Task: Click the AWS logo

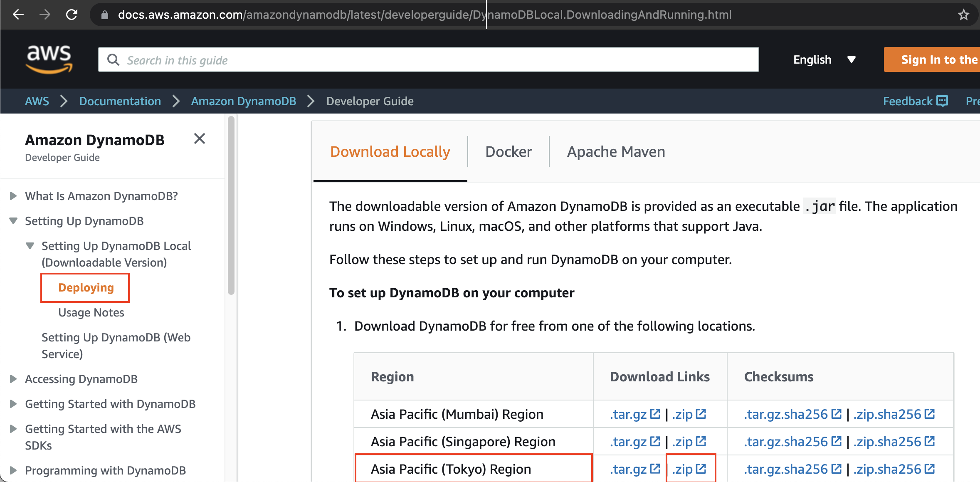Action: [49, 59]
